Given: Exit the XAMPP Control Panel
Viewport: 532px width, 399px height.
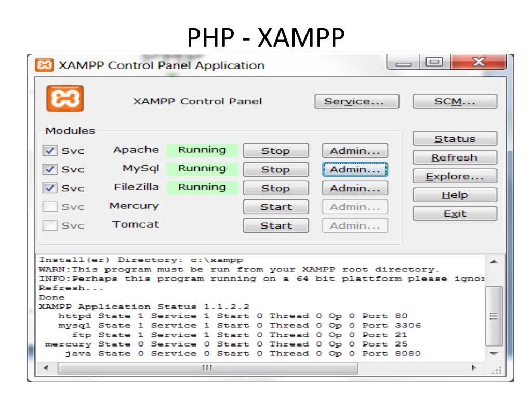Looking at the screenshot, I should click(x=455, y=214).
